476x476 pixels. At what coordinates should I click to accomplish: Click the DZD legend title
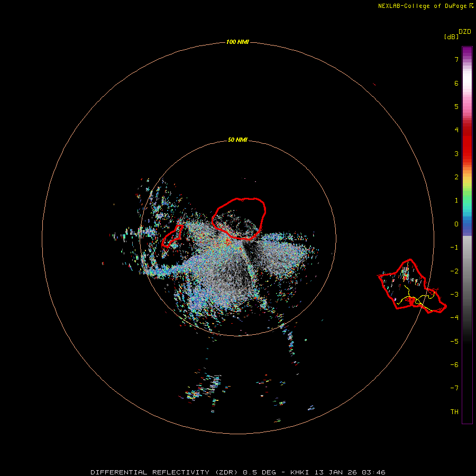465,32
